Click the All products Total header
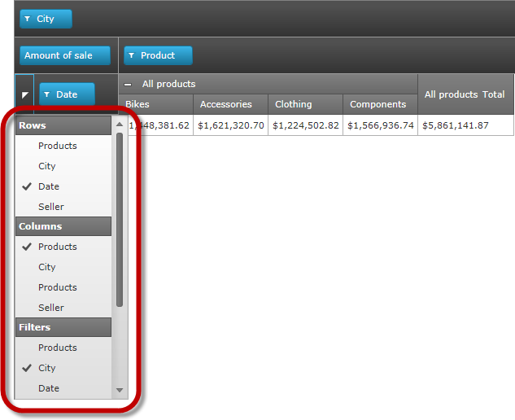This screenshot has width=515, height=420. coord(465,94)
